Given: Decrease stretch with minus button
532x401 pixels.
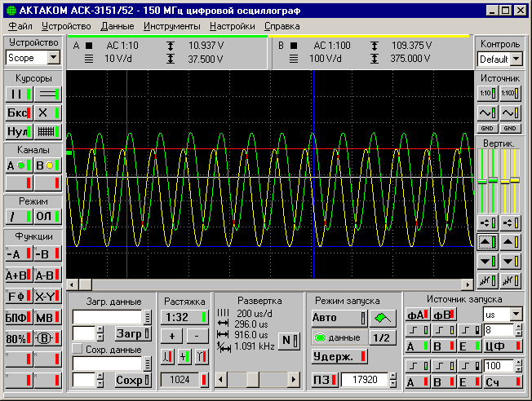Looking at the screenshot, I should pyautogui.click(x=197, y=337).
